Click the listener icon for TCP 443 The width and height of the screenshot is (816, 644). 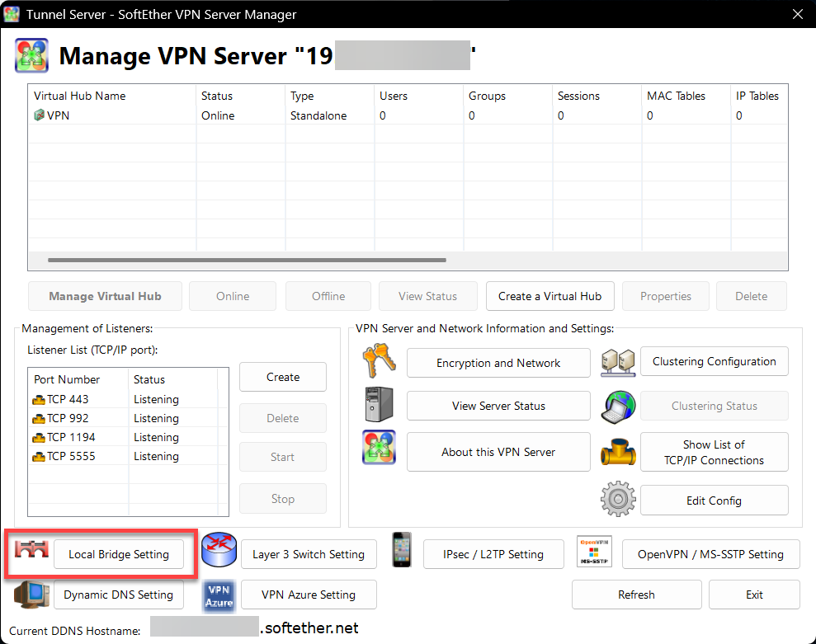click(39, 400)
